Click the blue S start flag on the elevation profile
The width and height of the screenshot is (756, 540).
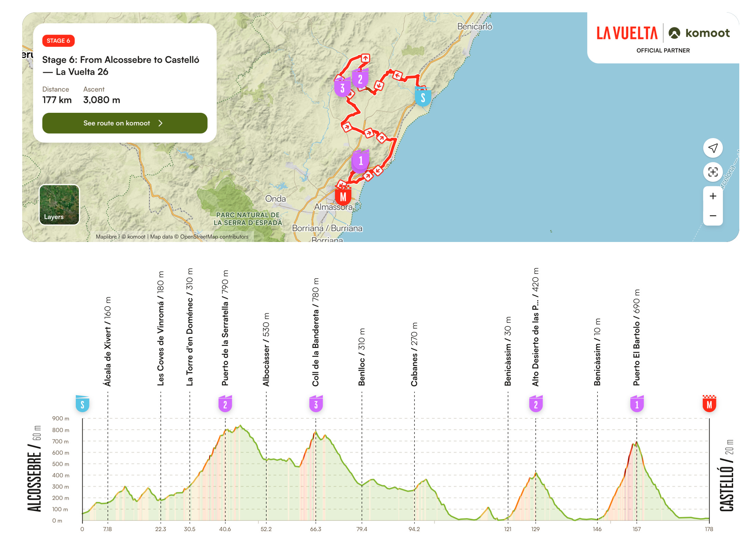coord(82,404)
